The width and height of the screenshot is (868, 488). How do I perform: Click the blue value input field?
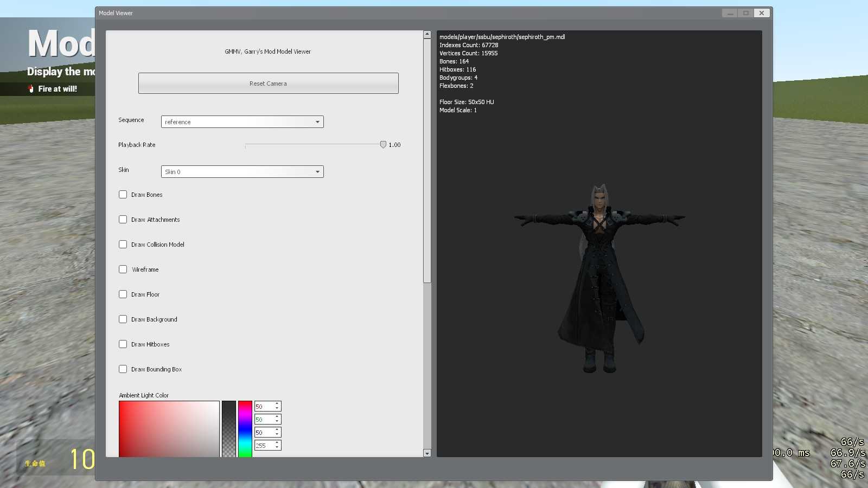coord(264,432)
